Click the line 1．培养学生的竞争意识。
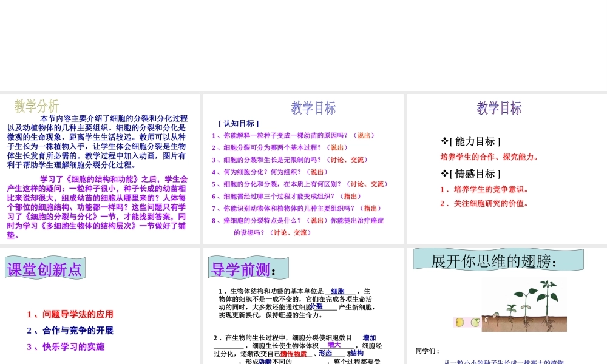This screenshot has width=607, height=364. 484,189
